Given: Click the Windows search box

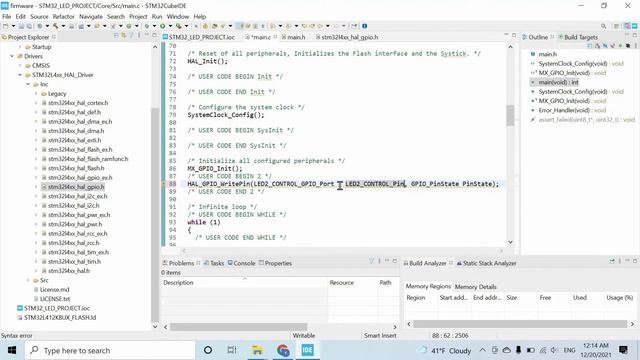Looking at the screenshot, I should pyautogui.click(x=110, y=350).
